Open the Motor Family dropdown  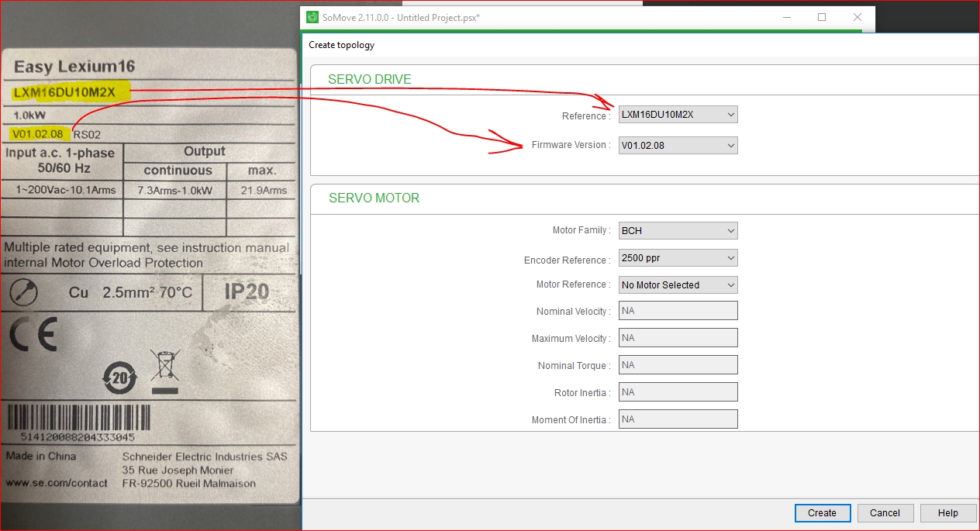tap(678, 230)
